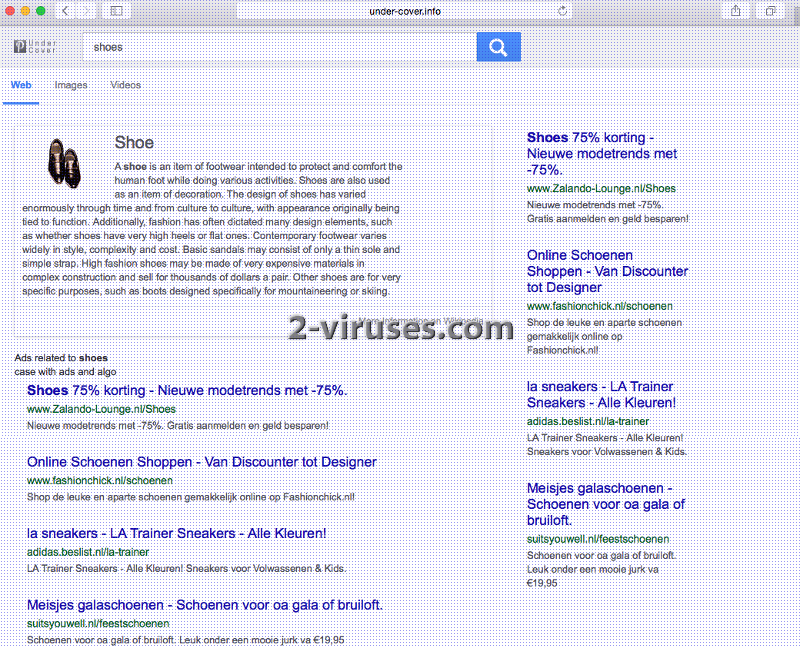Image resolution: width=800 pixels, height=648 pixels.
Task: Close the window with the red button
Action: point(10,11)
